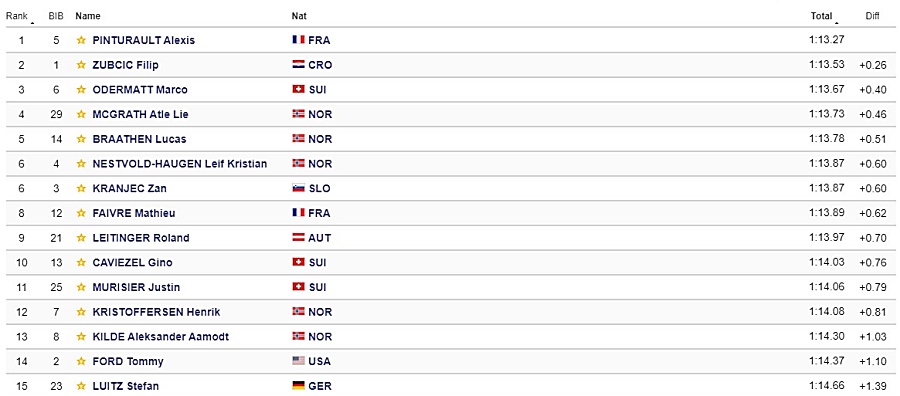Sort the table by the Name header

point(87,16)
